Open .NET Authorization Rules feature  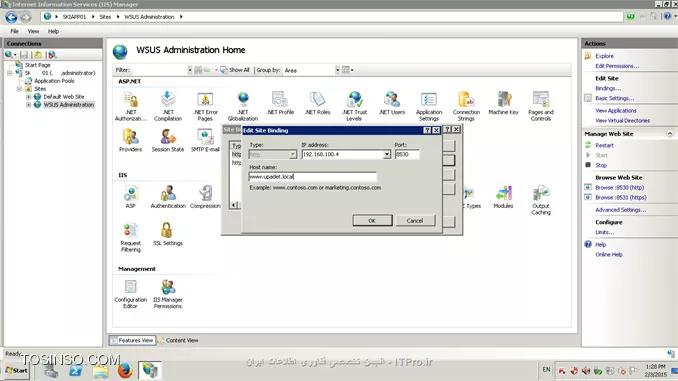131,106
